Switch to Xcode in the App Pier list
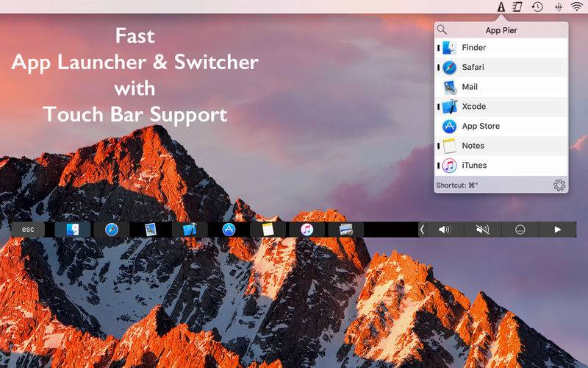The image size is (588, 368). pyautogui.click(x=501, y=106)
